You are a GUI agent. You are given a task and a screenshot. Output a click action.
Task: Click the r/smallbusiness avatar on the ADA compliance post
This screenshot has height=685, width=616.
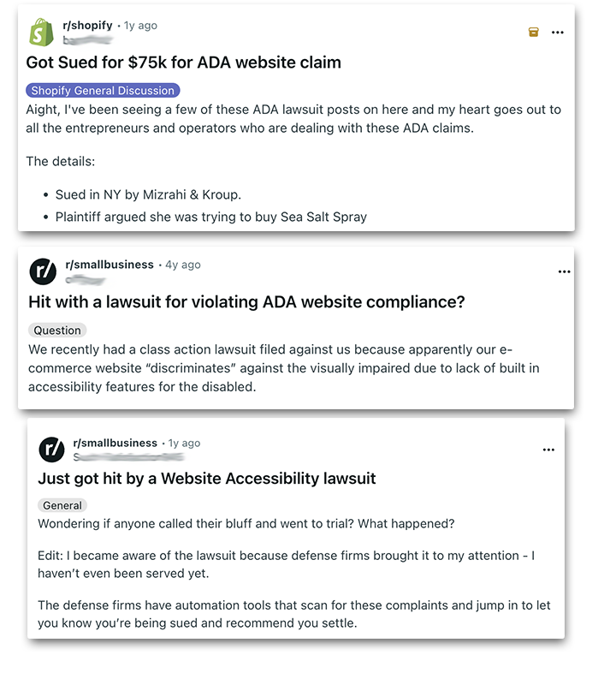coord(43,271)
